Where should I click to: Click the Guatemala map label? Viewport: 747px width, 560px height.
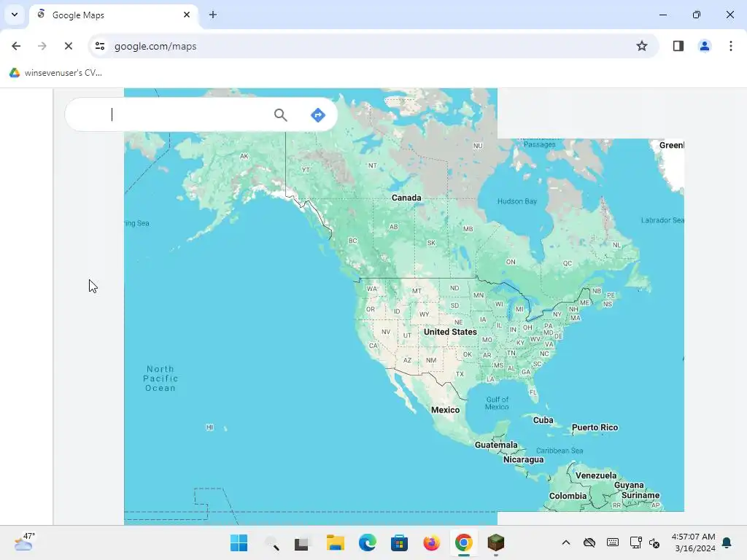tap(496, 445)
